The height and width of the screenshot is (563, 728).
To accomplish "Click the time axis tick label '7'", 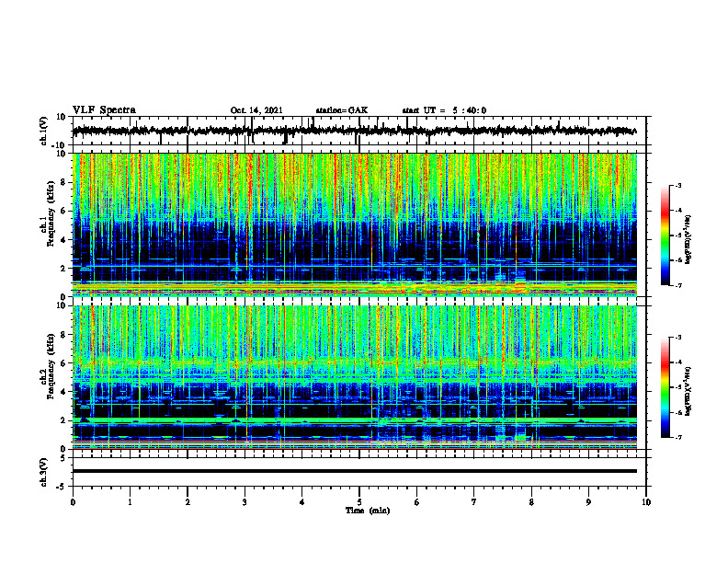I will click(474, 502).
